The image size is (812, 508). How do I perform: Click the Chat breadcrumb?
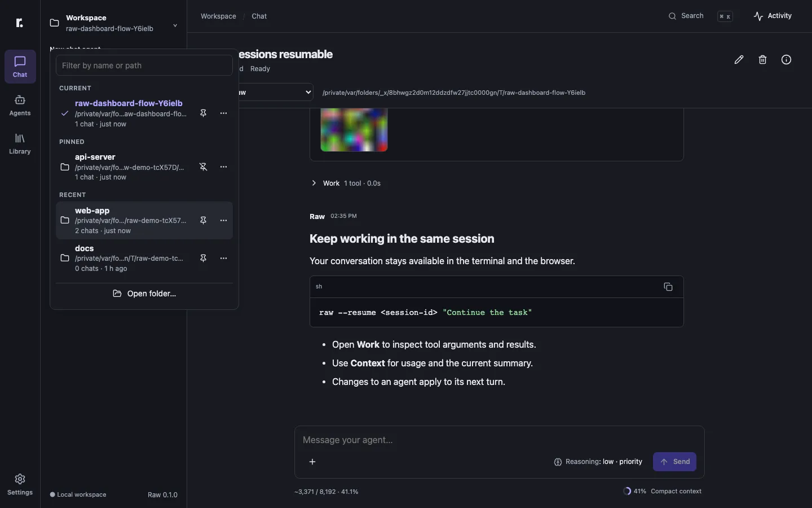point(259,16)
